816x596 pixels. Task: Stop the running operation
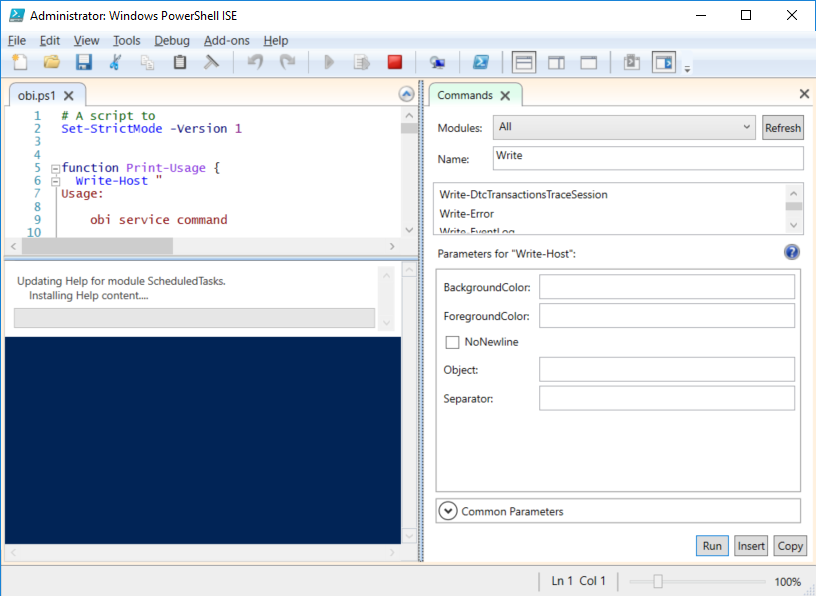click(x=394, y=61)
